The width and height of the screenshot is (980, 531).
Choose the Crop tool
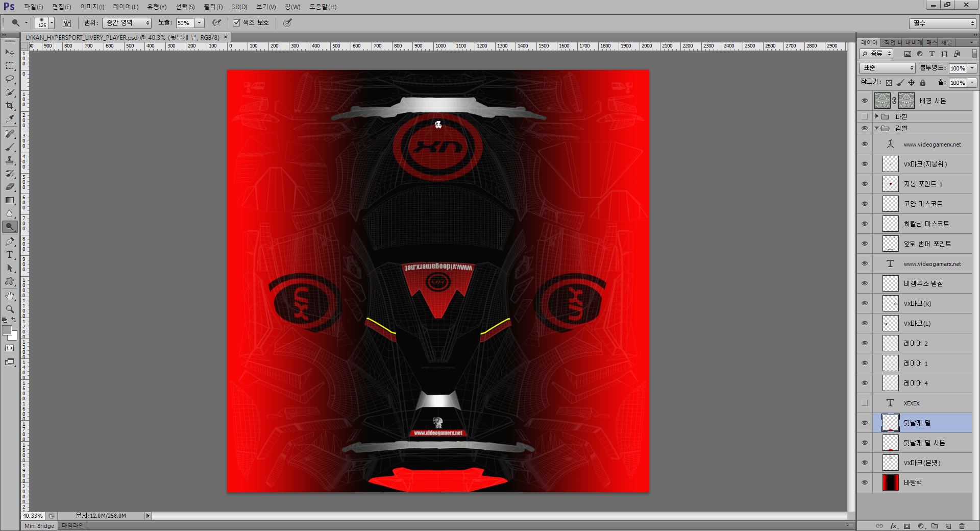[10, 106]
